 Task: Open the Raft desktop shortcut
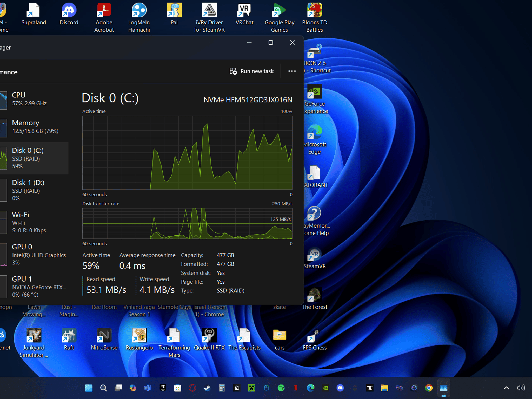coord(69,339)
